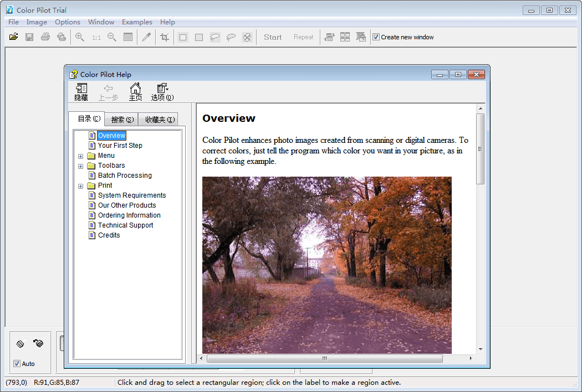Click the scroll right arrow in help pane
582x392 pixels.
pos(471,359)
